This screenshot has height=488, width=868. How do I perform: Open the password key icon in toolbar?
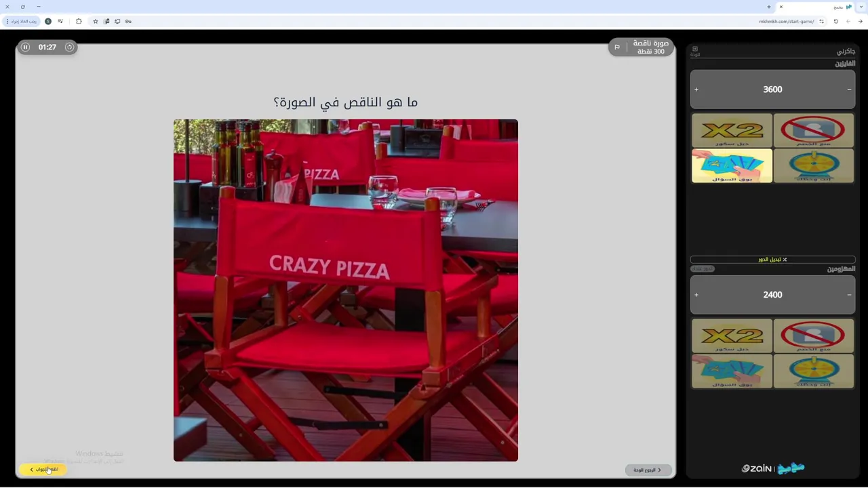coord(128,22)
